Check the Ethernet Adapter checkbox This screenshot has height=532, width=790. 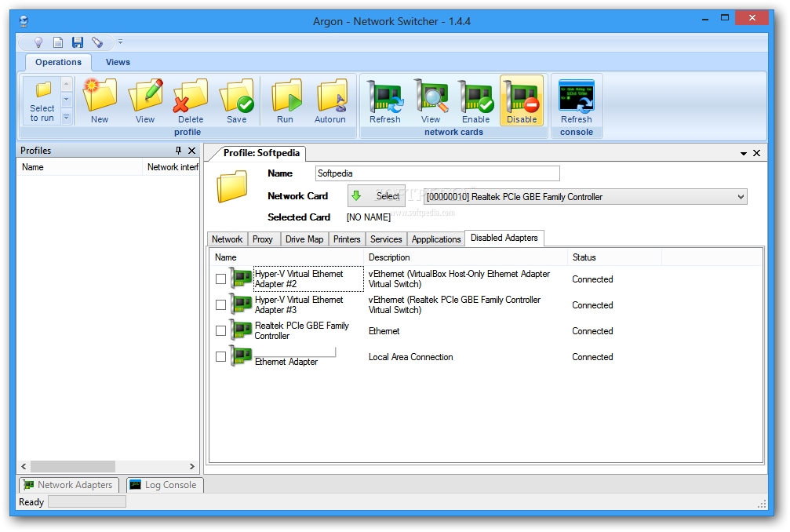click(220, 357)
